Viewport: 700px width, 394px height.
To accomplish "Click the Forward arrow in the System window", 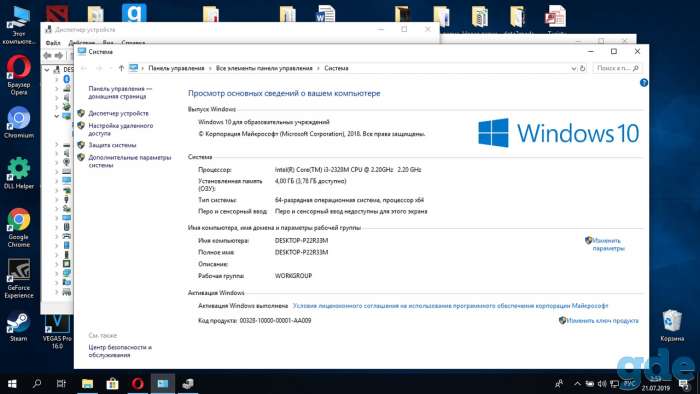I will (99, 68).
